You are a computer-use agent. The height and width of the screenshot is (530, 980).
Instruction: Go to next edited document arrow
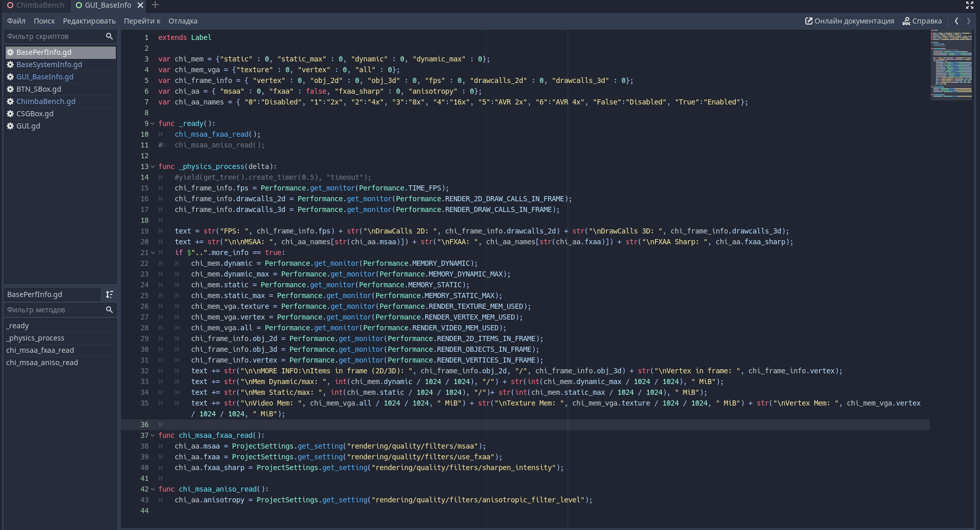tap(968, 21)
